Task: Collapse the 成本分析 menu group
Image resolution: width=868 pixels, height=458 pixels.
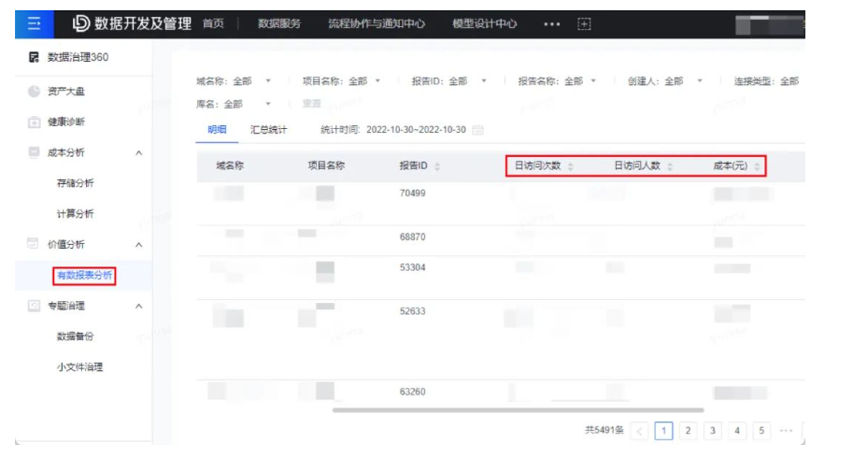Action: click(x=139, y=153)
